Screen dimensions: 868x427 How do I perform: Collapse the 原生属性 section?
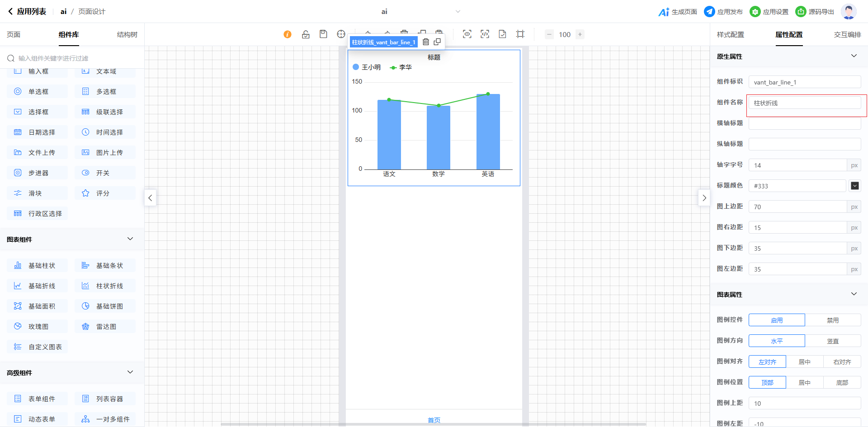click(854, 56)
